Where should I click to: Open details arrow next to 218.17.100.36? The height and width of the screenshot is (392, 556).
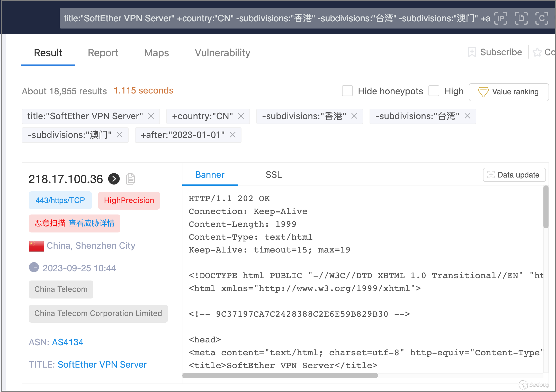pyautogui.click(x=114, y=179)
